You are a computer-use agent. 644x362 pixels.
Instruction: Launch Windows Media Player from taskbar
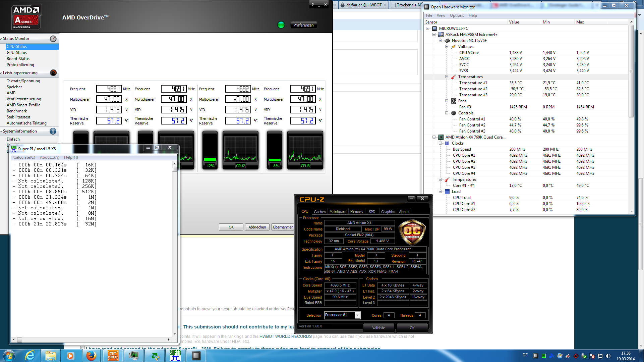(70, 356)
